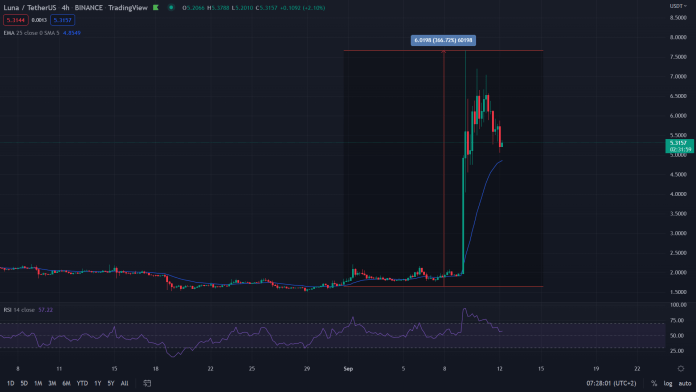This screenshot has width=696, height=392.
Task: Click the BINANCE exchange name in title
Action: [89, 8]
